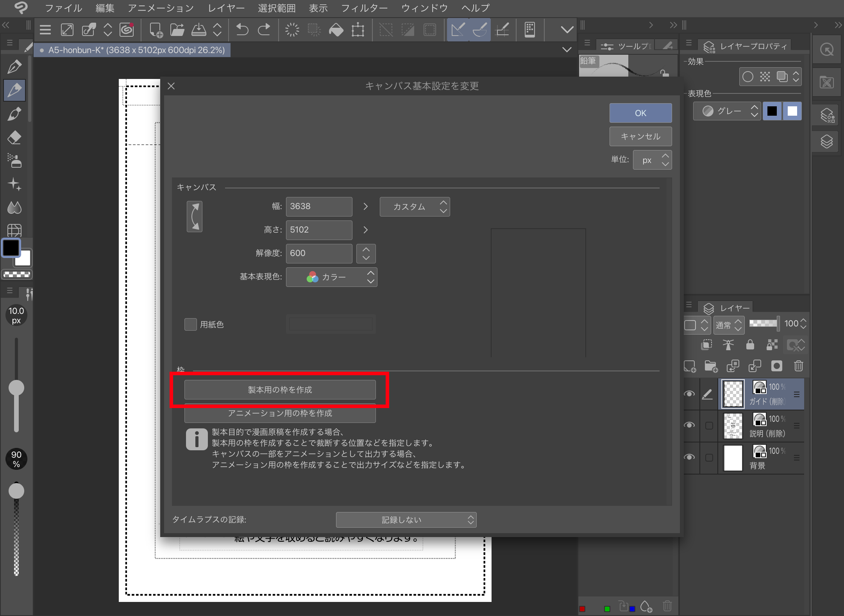This screenshot has width=844, height=616.
Task: Select the Eraser tool
Action: pos(14,138)
